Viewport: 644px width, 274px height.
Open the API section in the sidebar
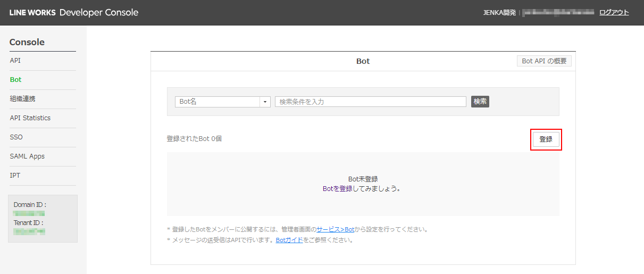pos(15,61)
